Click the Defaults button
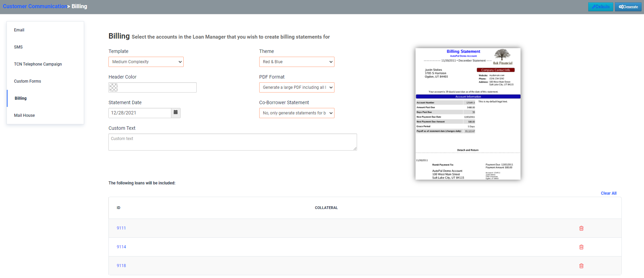 (x=601, y=7)
